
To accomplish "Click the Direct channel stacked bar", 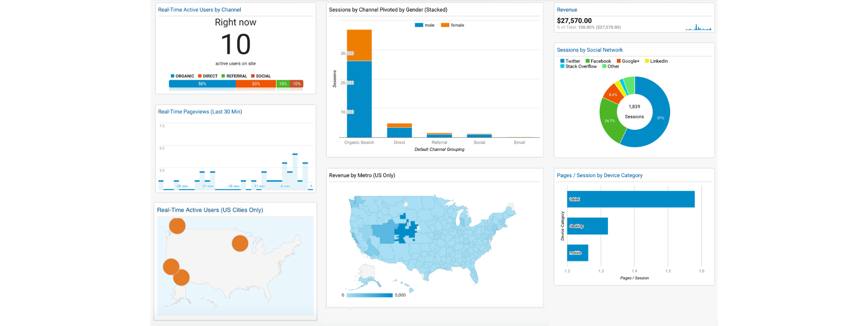I will (400, 130).
